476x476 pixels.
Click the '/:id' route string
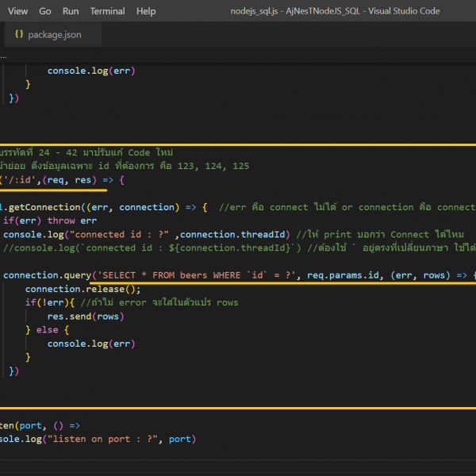point(21,180)
